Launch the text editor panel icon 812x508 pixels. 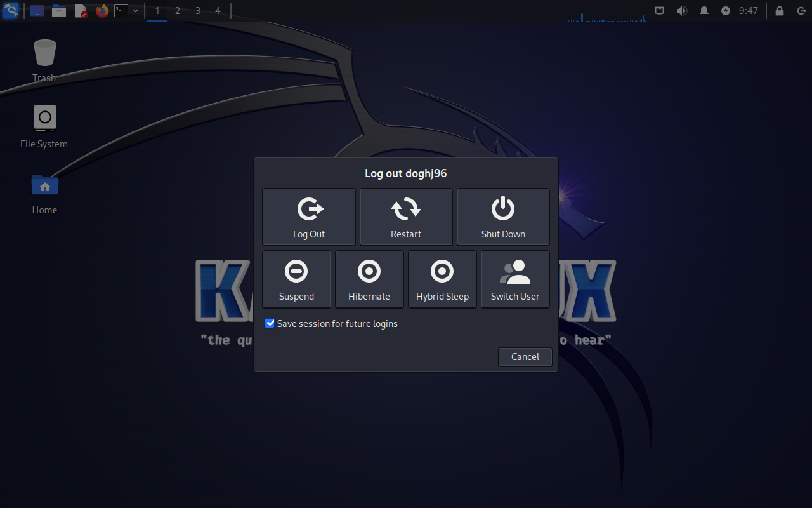pyautogui.click(x=81, y=11)
